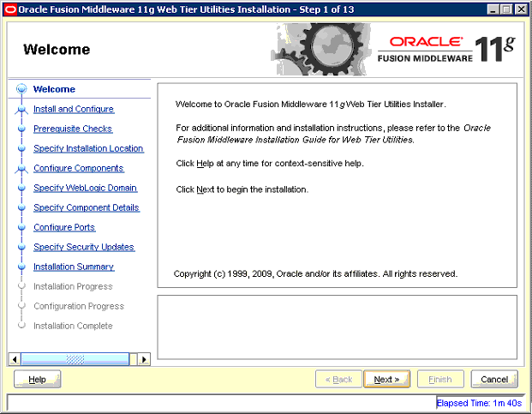Click the Specify Component Details step node

point(21,207)
